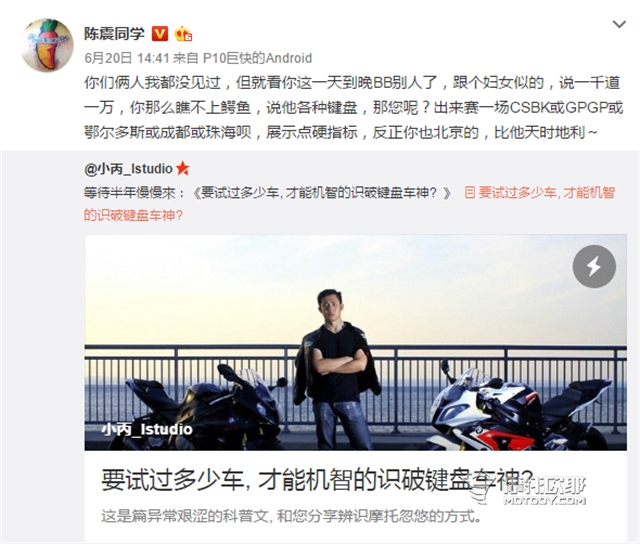Image resolution: width=640 pixels, height=544 pixels.
Task: Click the motooy.com watermark logo
Action: pos(529,491)
